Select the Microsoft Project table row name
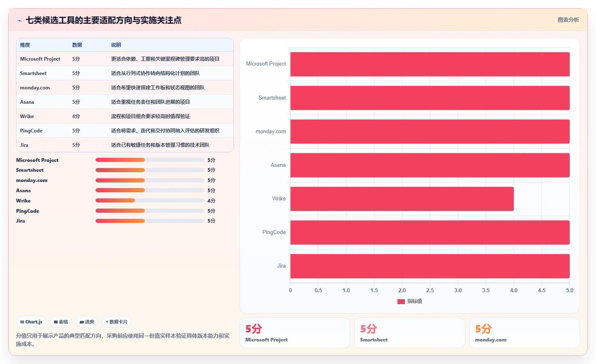 coord(40,59)
